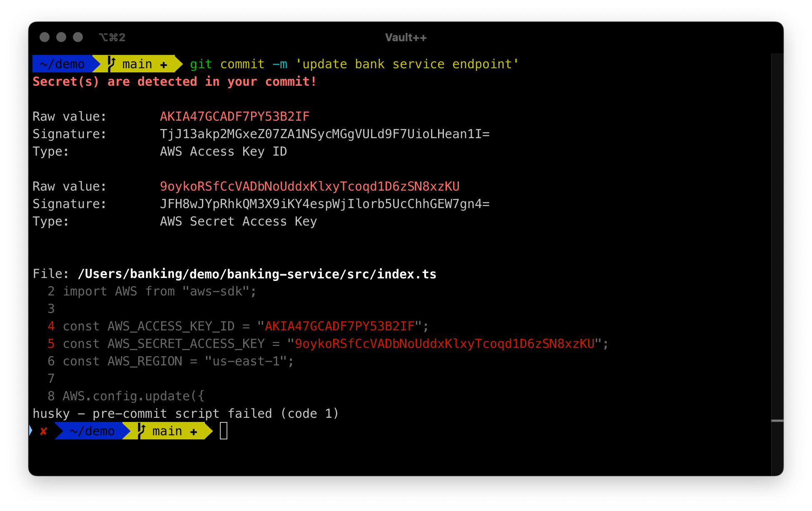Click the 'Secret(s) are detected in your commit!' warning
The height and width of the screenshot is (511, 812).
(x=174, y=82)
